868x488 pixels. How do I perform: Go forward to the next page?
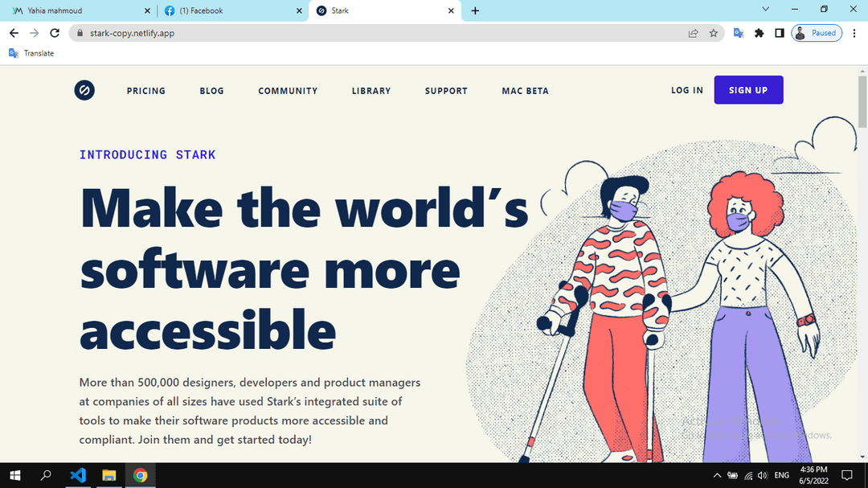pyautogui.click(x=35, y=33)
